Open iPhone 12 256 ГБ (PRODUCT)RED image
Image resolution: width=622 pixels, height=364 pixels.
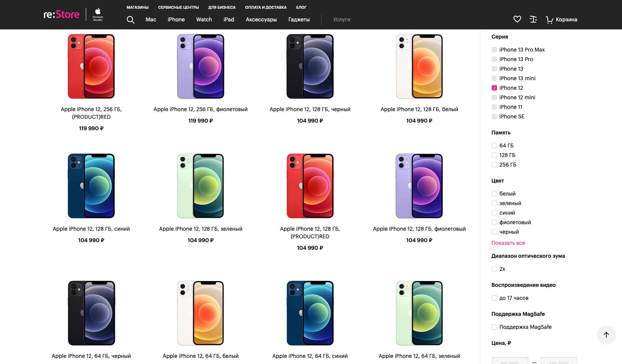[91, 66]
